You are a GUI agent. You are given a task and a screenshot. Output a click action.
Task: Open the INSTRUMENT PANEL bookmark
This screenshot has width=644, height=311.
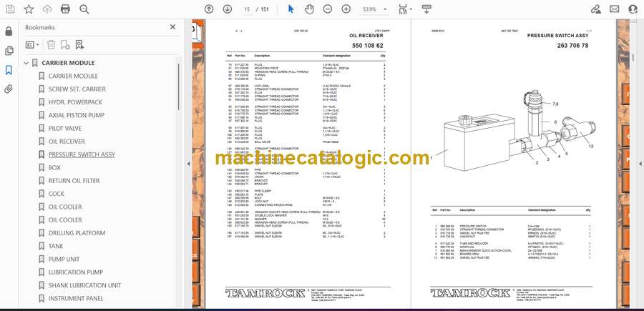click(76, 298)
